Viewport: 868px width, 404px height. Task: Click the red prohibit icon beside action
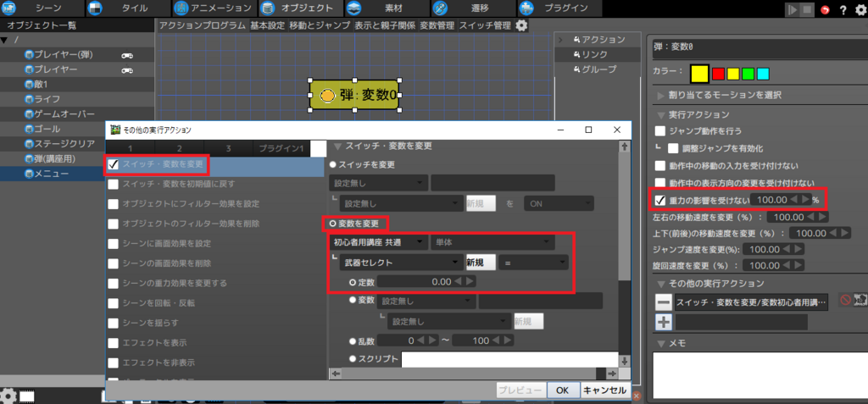coord(845,300)
